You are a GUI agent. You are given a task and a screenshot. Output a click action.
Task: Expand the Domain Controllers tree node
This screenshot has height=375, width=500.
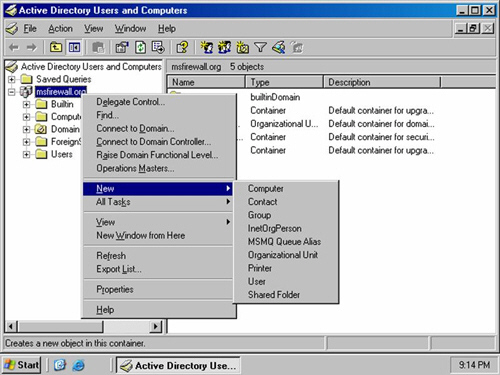(27, 129)
